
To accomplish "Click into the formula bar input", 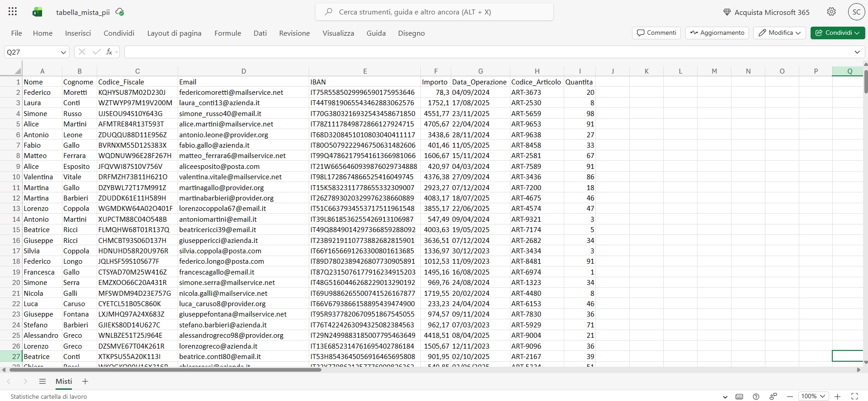I will click(488, 52).
